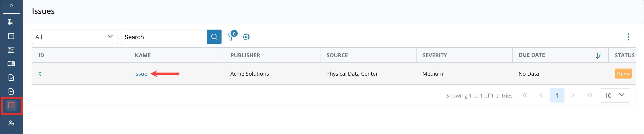Click issue ID 9 link

coord(40,74)
